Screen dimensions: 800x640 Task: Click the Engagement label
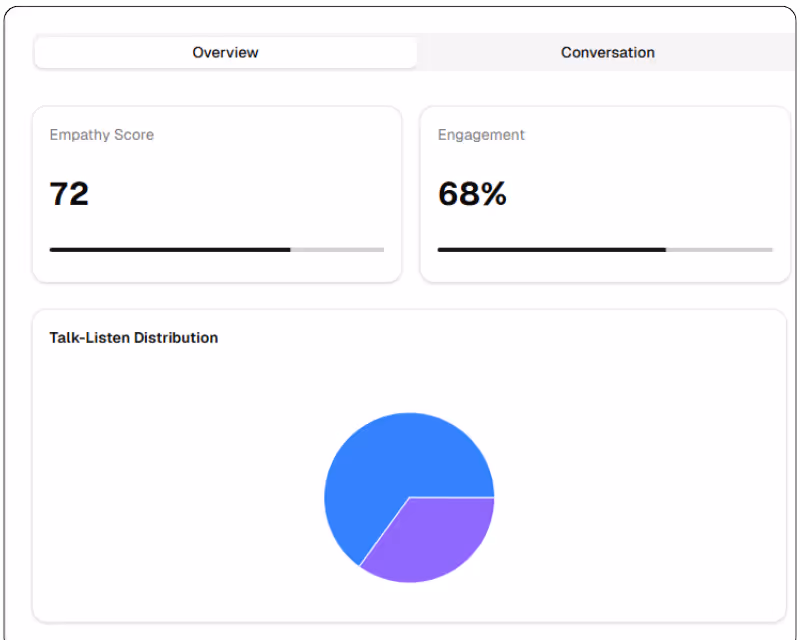coord(481,135)
